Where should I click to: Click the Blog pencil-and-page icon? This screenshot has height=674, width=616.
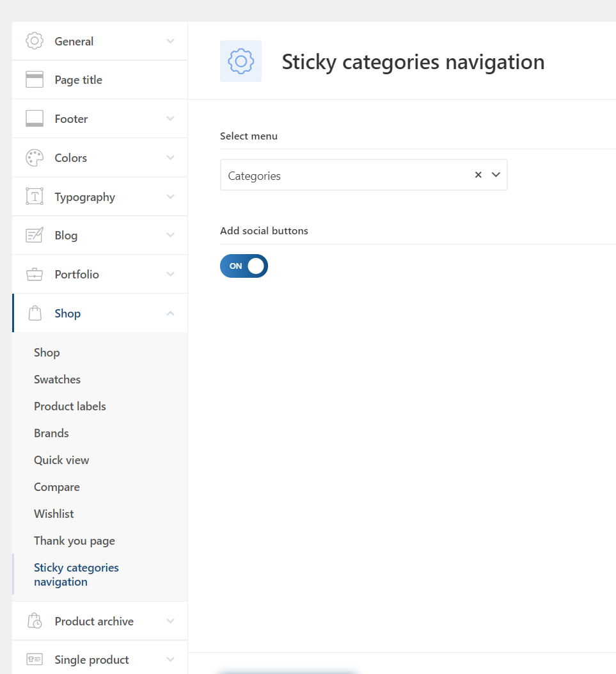[x=35, y=236]
